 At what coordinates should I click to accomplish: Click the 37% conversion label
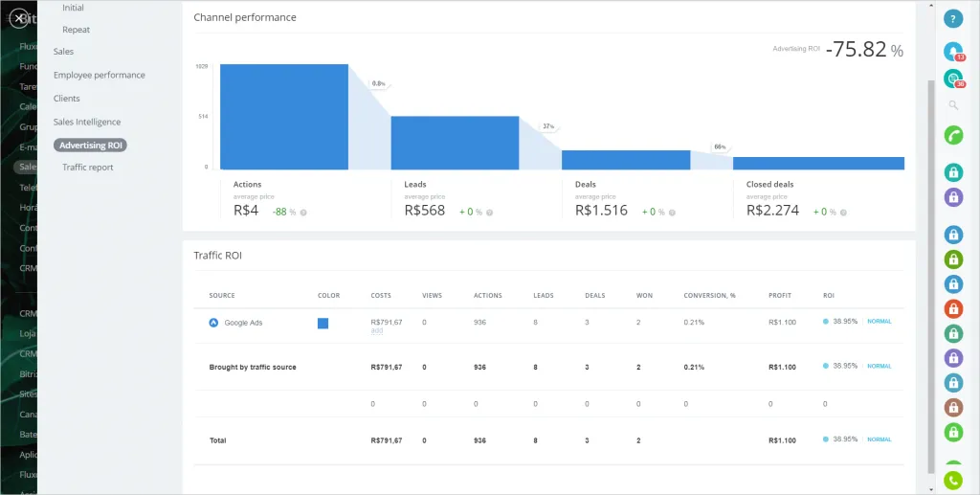(548, 126)
